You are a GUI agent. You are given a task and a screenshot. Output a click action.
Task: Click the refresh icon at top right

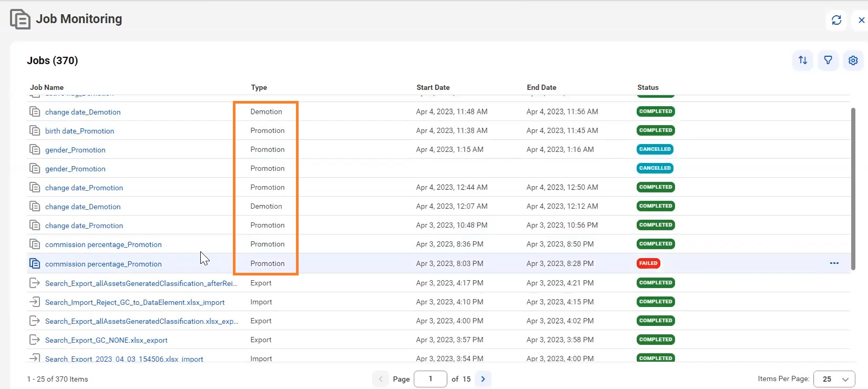pyautogui.click(x=836, y=20)
